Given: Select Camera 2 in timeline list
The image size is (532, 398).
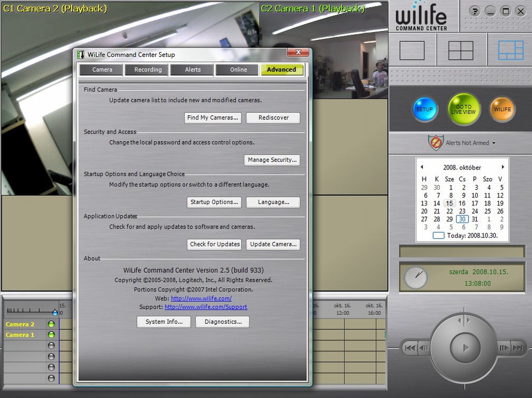Looking at the screenshot, I should coord(20,324).
